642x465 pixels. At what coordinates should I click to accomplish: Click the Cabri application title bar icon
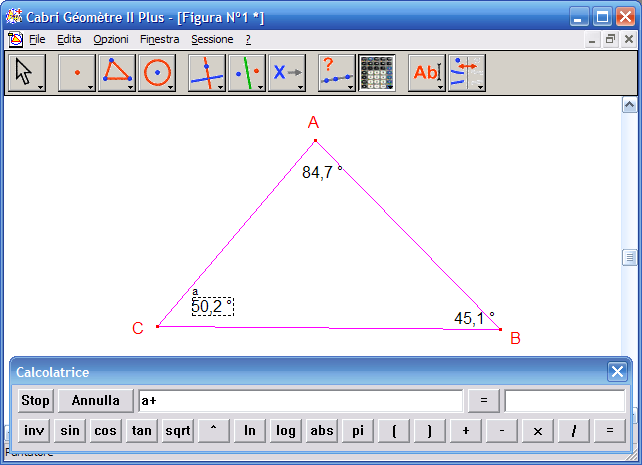point(14,17)
